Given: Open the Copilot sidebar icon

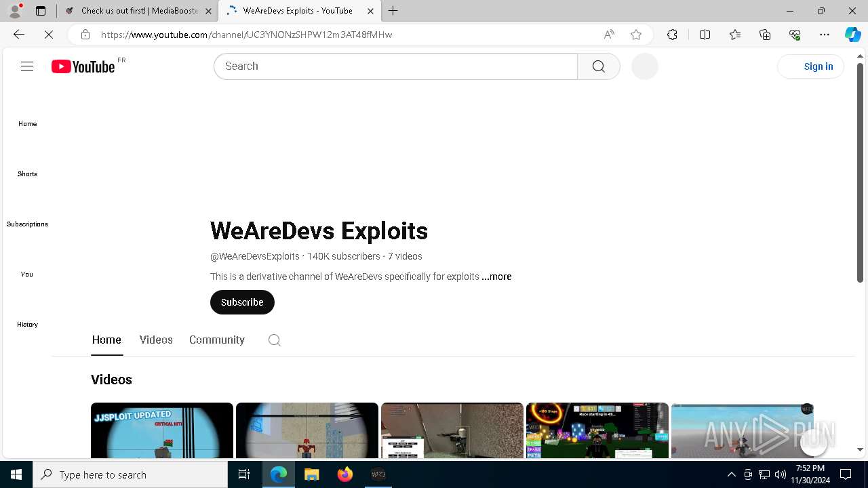Looking at the screenshot, I should coord(852,35).
